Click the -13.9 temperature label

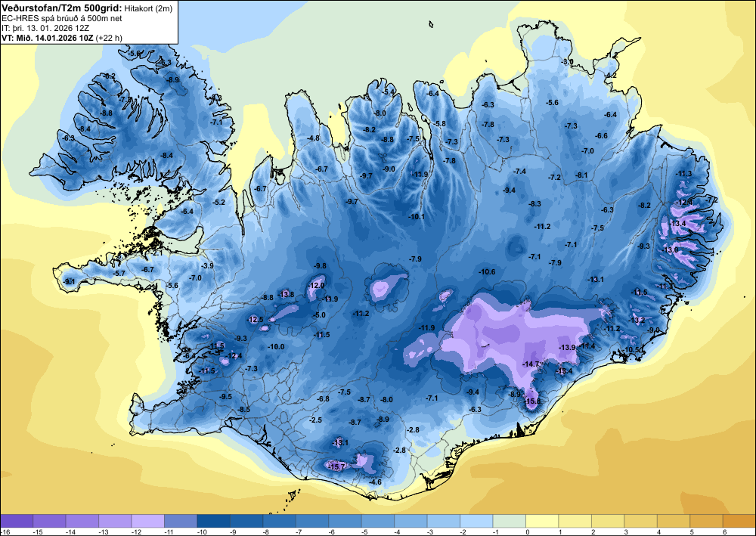[567, 348]
